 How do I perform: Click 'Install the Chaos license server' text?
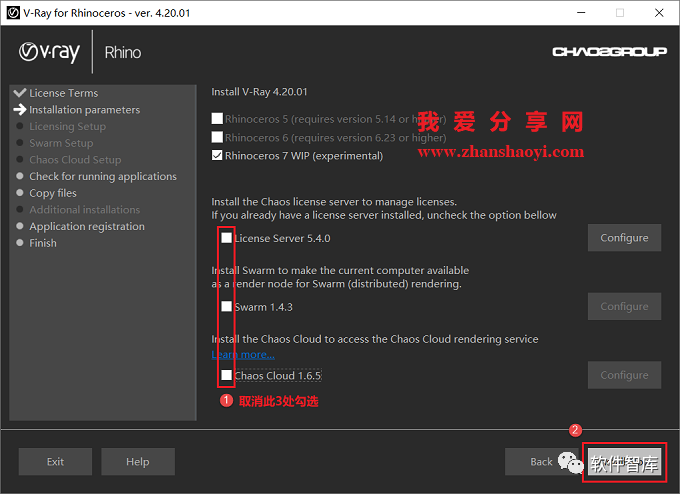pos(334,202)
